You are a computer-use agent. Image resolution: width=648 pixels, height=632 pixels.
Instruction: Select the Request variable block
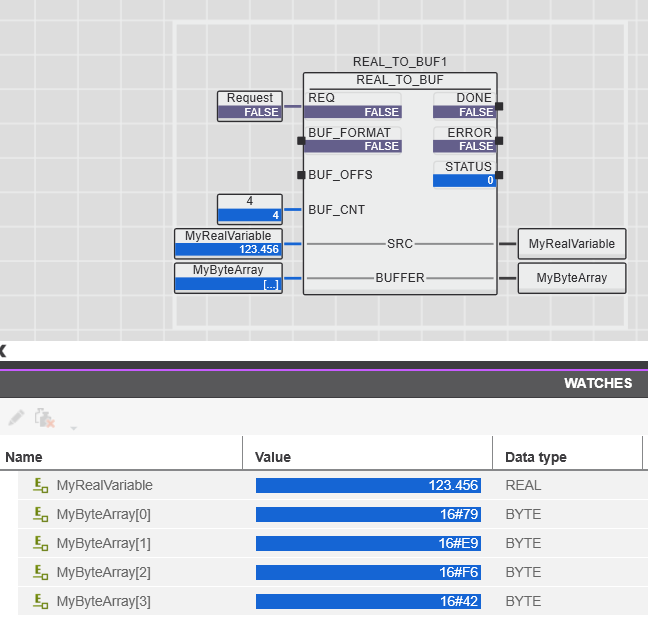(250, 106)
